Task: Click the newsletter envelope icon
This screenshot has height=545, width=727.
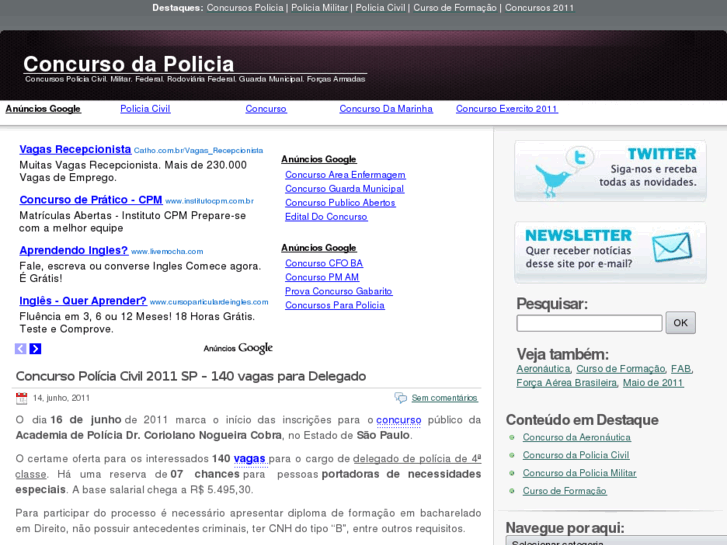Action: pos(671,247)
